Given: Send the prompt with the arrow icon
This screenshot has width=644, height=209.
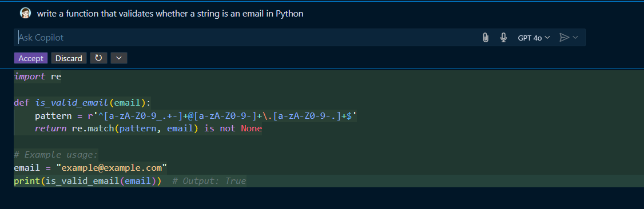Looking at the screenshot, I should pyautogui.click(x=565, y=38).
